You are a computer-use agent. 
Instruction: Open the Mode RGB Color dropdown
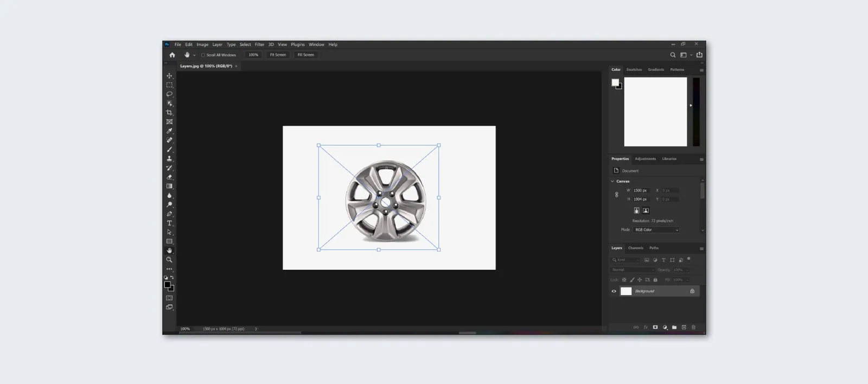656,230
